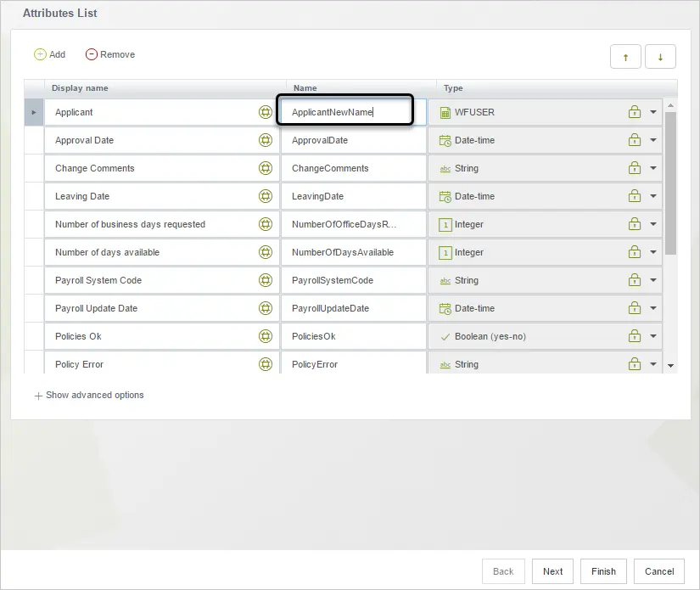This screenshot has width=700, height=590.
Task: Click the Date-time icon in ApprovalDate row
Action: coord(445,141)
